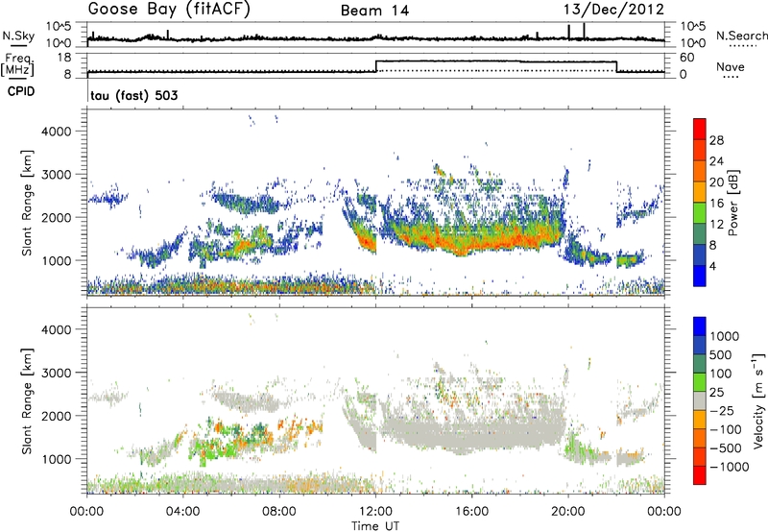The image size is (768, 532).
Task: Click the "-500" label on Velocity colorbar
Action: click(x=726, y=448)
